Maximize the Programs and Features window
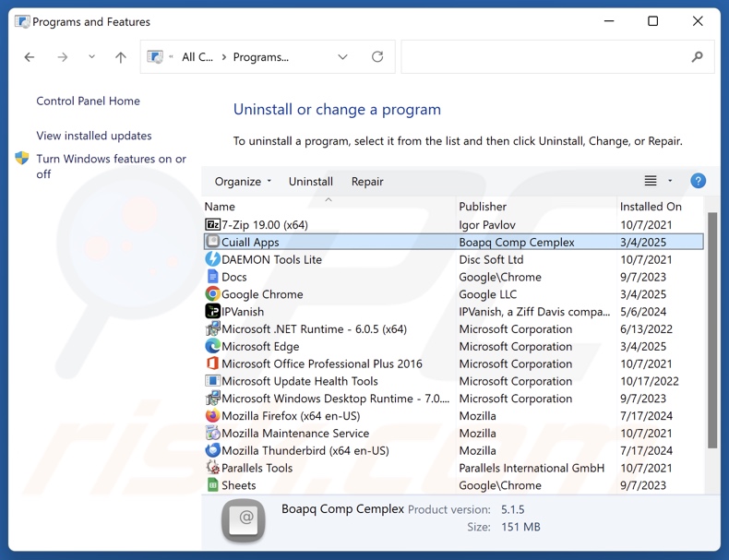The width and height of the screenshot is (729, 560). [652, 21]
